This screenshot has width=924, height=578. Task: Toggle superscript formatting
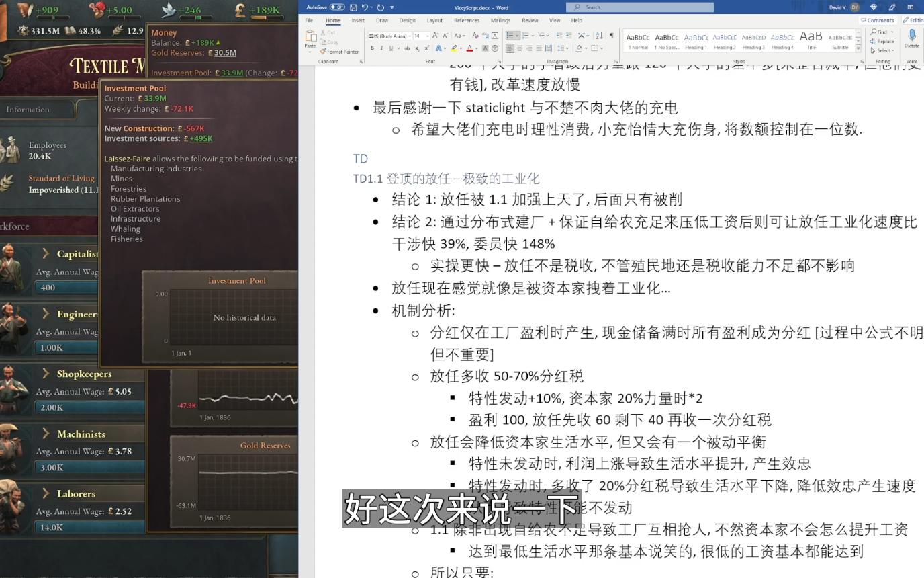(x=427, y=48)
